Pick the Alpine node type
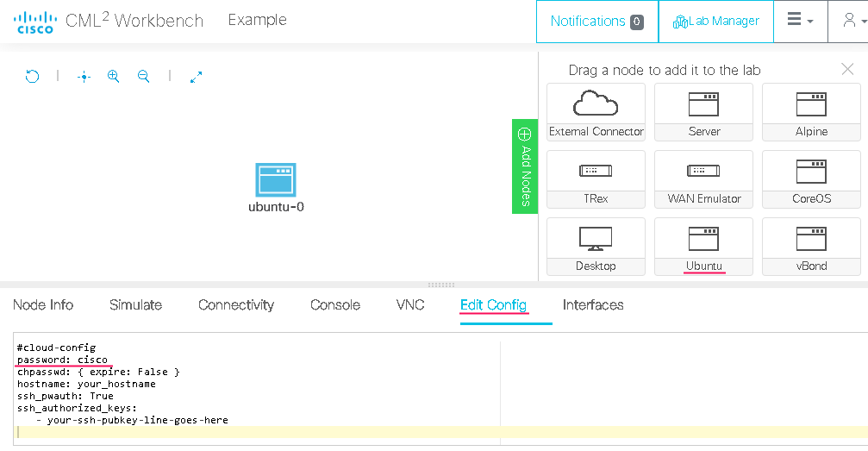 [811, 112]
